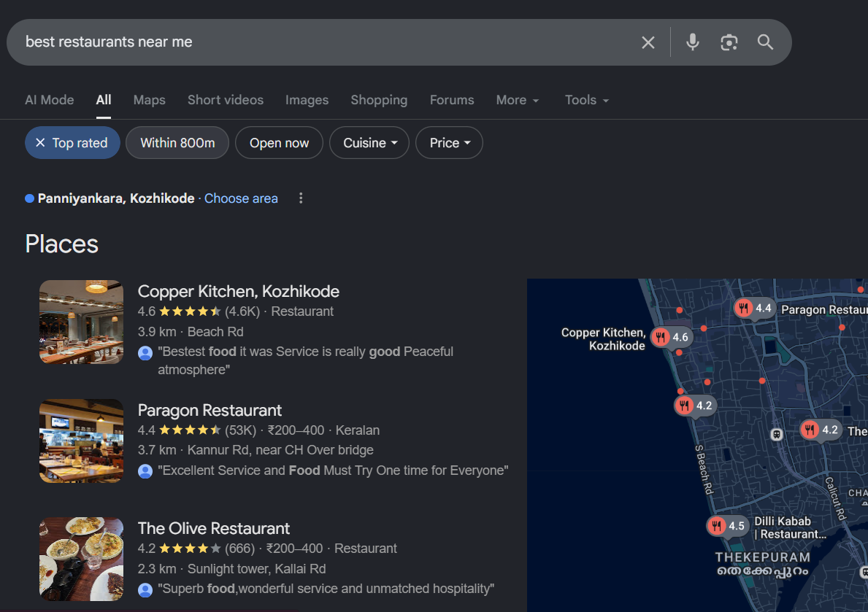
Task: Click the Paragon Restaurant photo thumbnail
Action: tap(81, 441)
